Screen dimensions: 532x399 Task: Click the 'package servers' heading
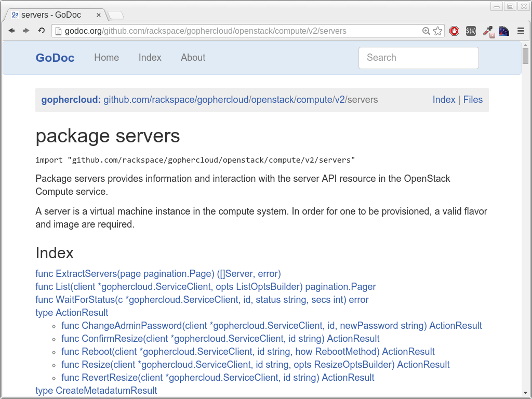108,136
